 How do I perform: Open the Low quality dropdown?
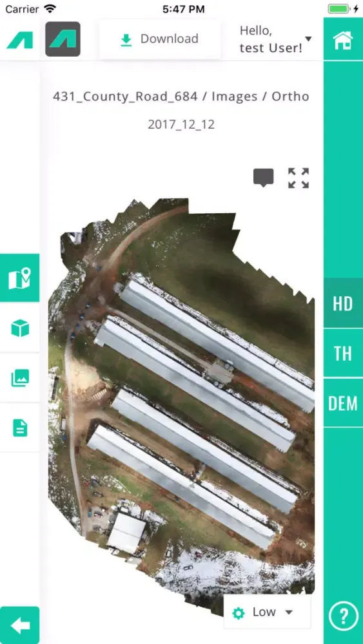267,612
